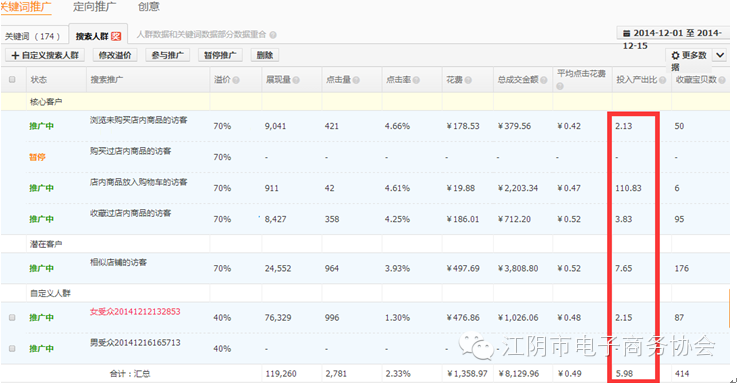
Task: Open 更多数据 settings gear
Action: (x=675, y=56)
